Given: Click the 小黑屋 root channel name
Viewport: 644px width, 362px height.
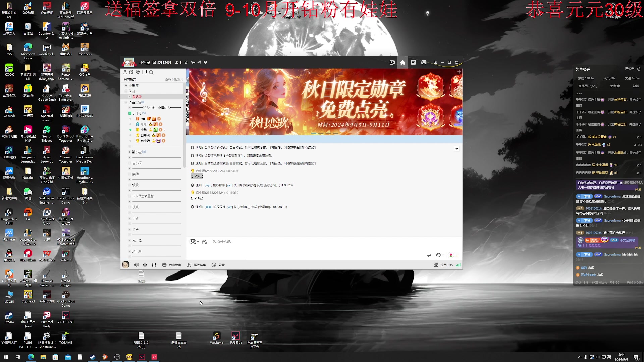Looking at the screenshot, I should coord(133,85).
